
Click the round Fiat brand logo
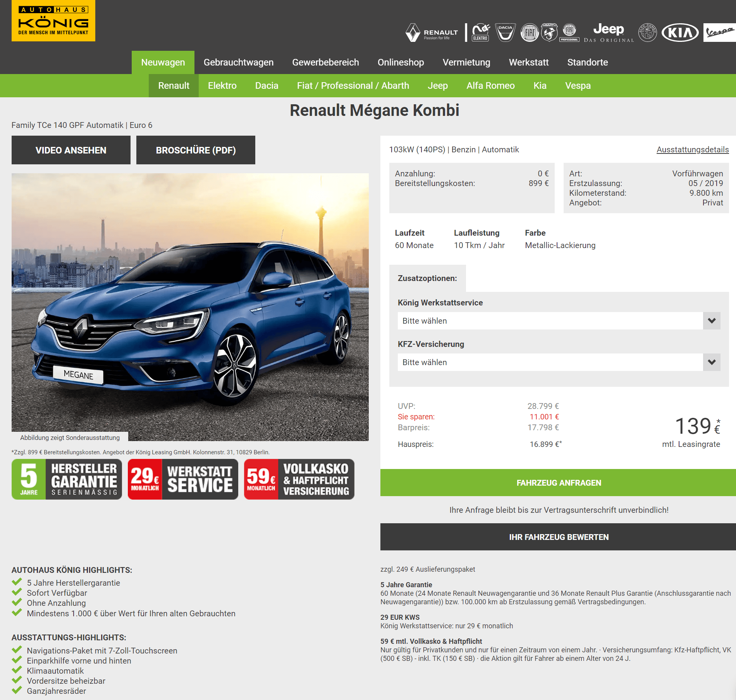point(530,33)
